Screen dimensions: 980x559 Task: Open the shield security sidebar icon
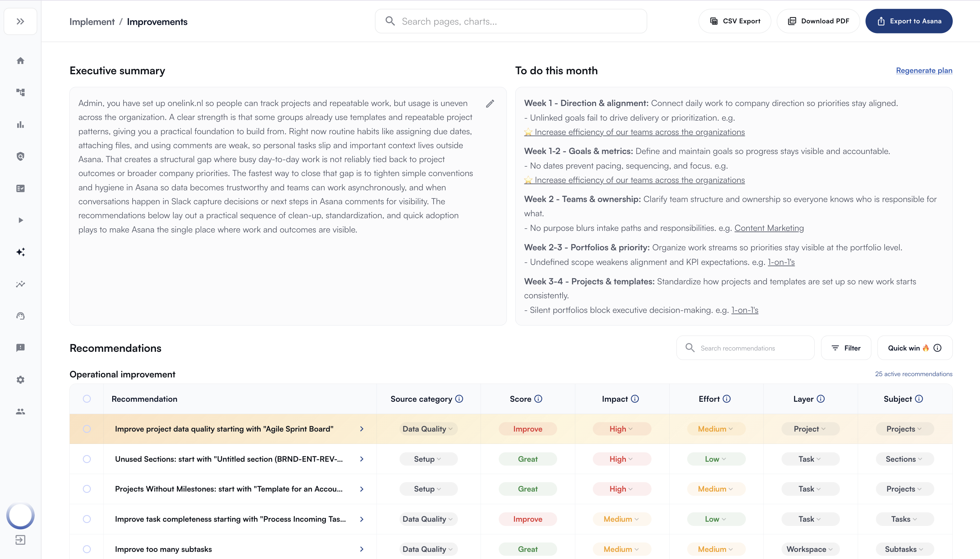[x=20, y=156]
